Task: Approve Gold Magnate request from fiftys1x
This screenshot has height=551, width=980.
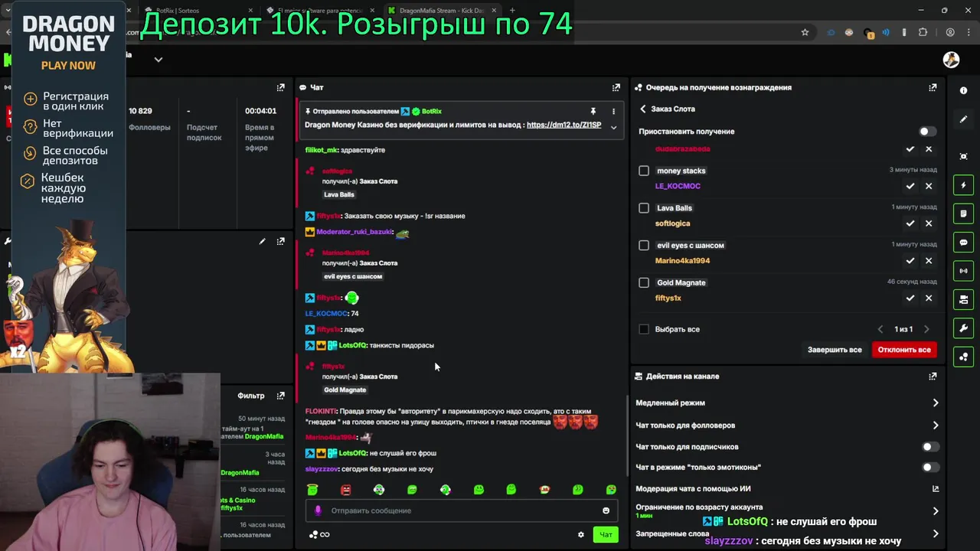Action: [x=910, y=298]
